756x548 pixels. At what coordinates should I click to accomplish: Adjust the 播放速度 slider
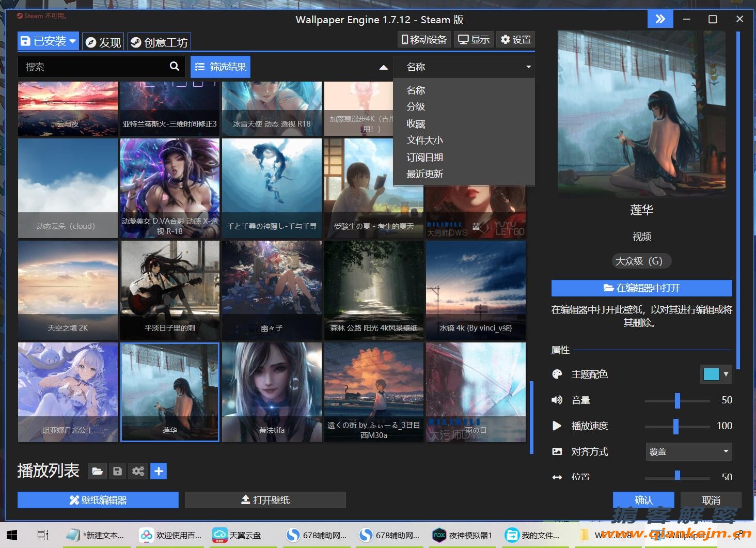pyautogui.click(x=677, y=426)
